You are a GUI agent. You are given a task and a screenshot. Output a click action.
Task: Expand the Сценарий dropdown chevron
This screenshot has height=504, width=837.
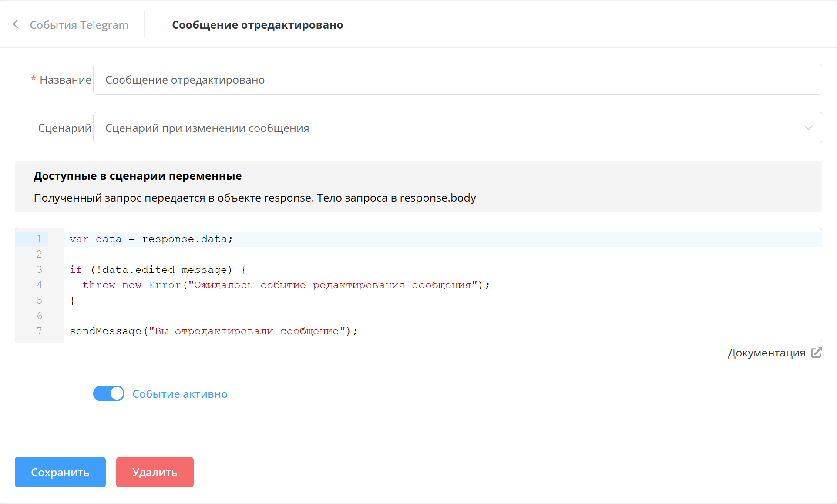(808, 128)
